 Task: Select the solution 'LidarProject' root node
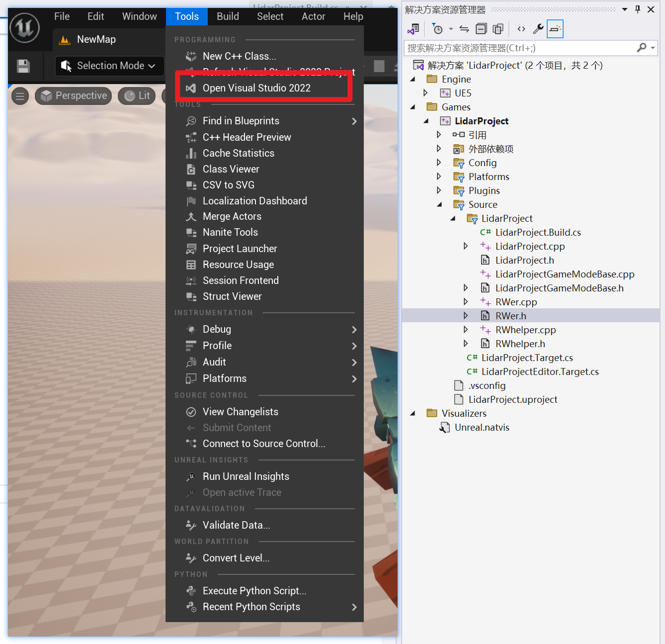[x=515, y=65]
